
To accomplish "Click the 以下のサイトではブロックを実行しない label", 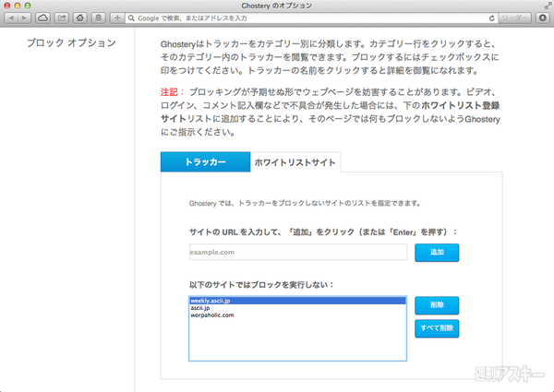I will point(261,285).
